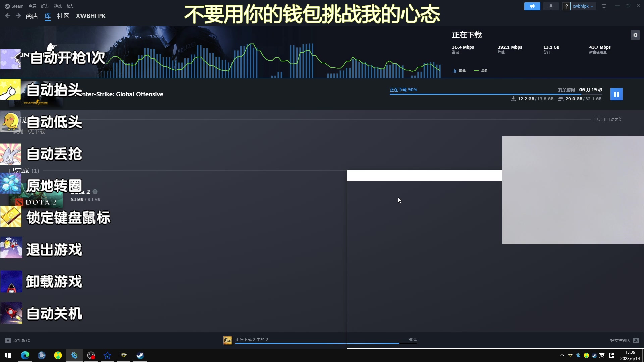The height and width of the screenshot is (362, 644).
Task: Click the 正在下载 heading
Action: coord(467,35)
